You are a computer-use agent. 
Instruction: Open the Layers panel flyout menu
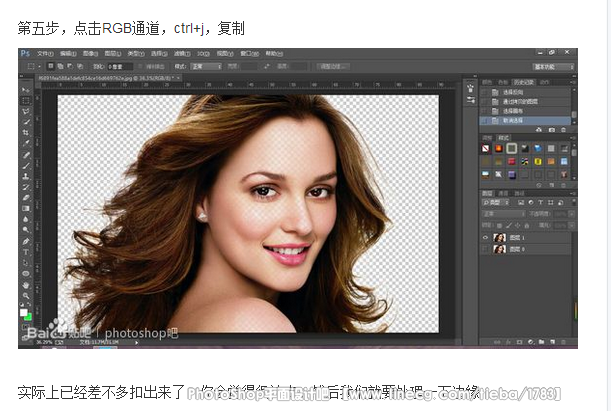click(x=572, y=193)
